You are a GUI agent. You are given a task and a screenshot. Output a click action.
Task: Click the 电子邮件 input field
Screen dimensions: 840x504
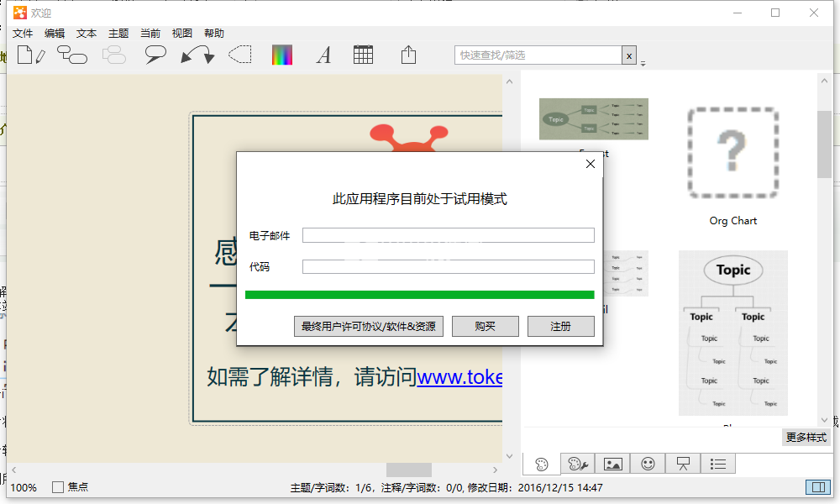(x=448, y=236)
